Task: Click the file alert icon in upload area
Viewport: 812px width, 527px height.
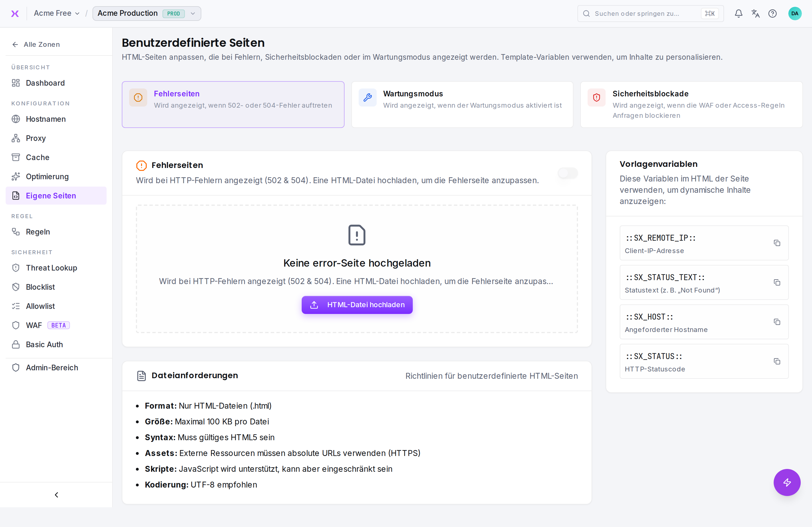Action: point(357,235)
